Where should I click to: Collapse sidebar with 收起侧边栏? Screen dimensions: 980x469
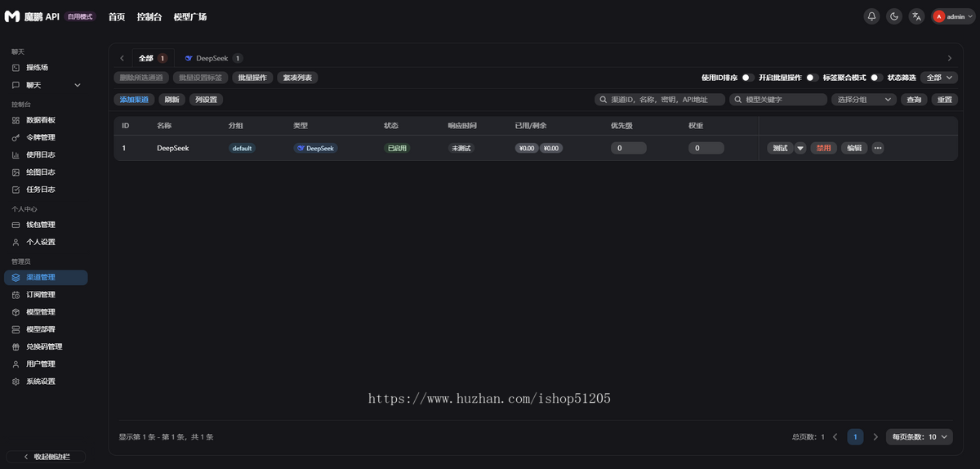point(46,457)
